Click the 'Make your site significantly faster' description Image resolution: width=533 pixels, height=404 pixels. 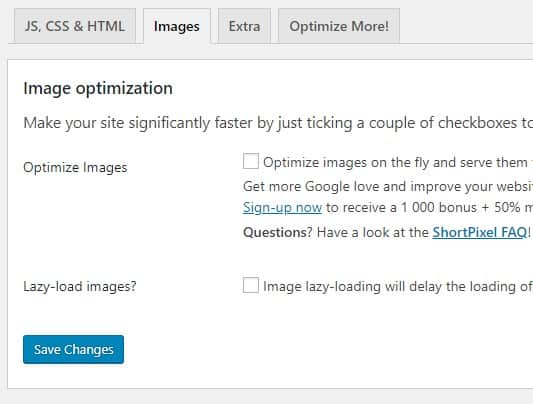click(x=278, y=123)
